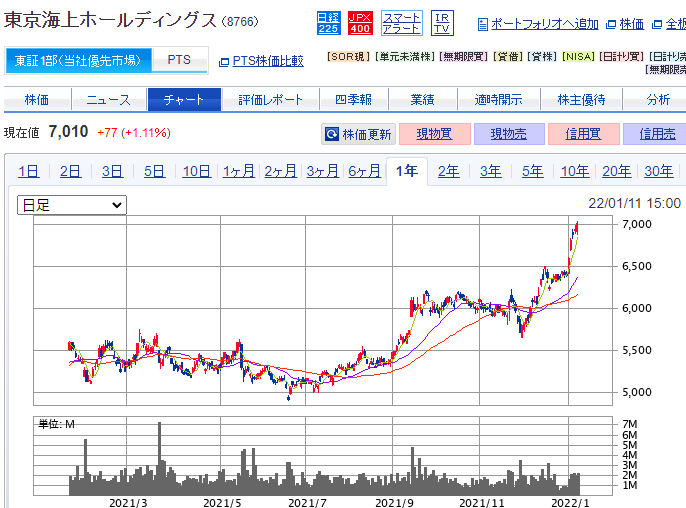686x508 pixels.
Task: Click the refresh icon on 株価更新
Action: point(332,134)
